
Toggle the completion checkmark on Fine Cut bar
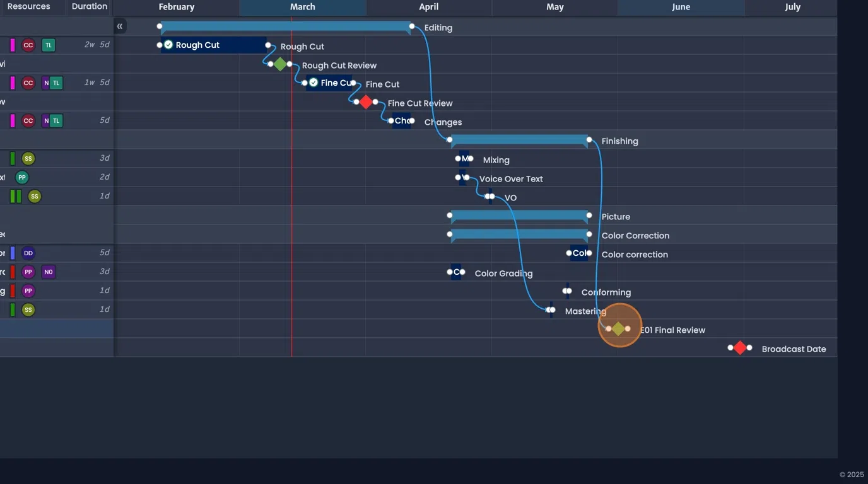point(314,82)
